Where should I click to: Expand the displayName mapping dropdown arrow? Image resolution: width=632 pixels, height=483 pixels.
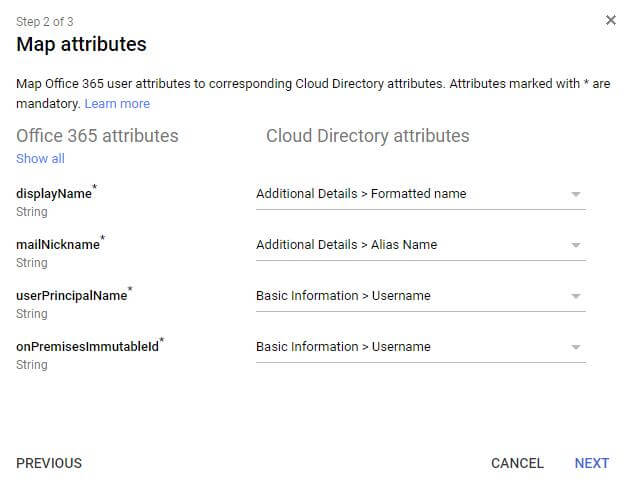(x=576, y=195)
